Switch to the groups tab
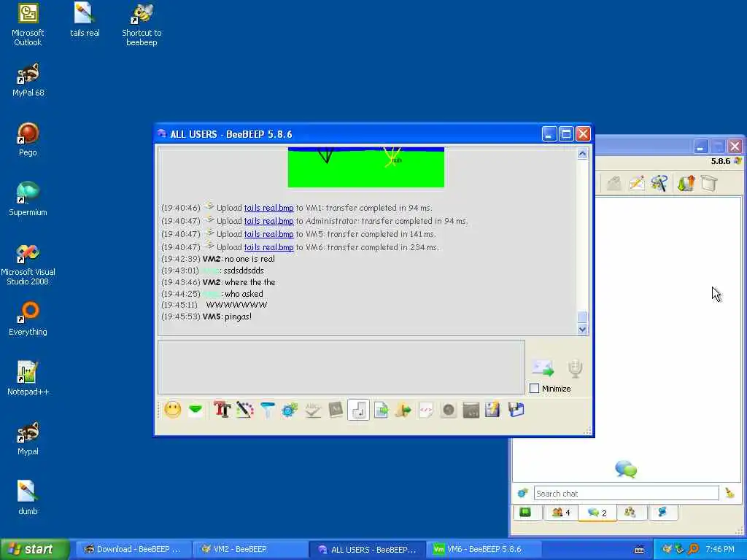This screenshot has height=560, width=747. click(x=630, y=513)
